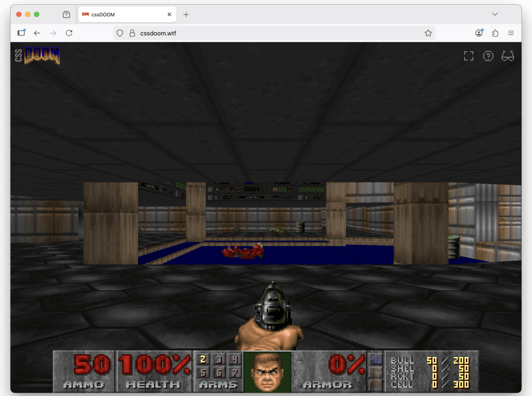
Task: Bookmark the page with the star toggle
Action: point(428,33)
